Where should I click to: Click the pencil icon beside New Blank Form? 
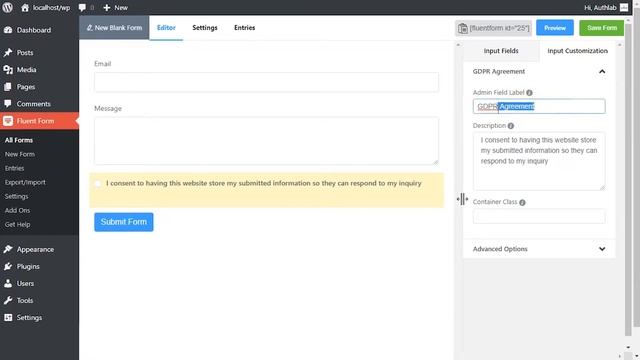click(89, 28)
